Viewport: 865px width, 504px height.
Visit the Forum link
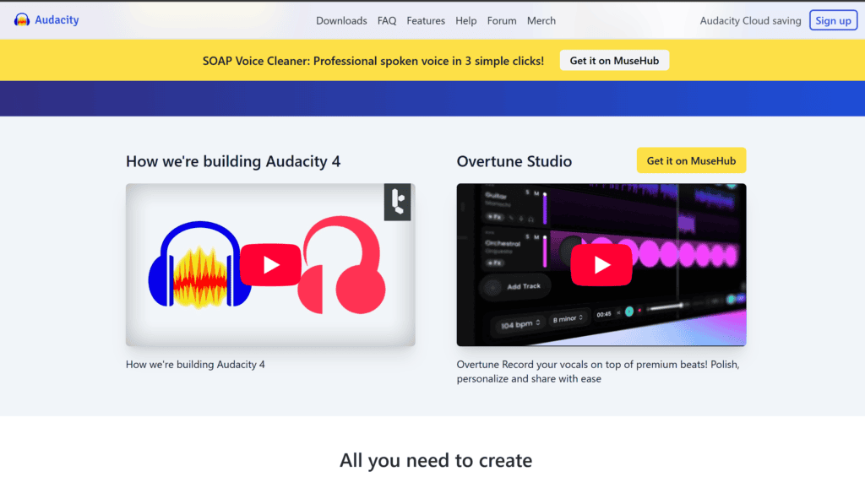pyautogui.click(x=502, y=20)
